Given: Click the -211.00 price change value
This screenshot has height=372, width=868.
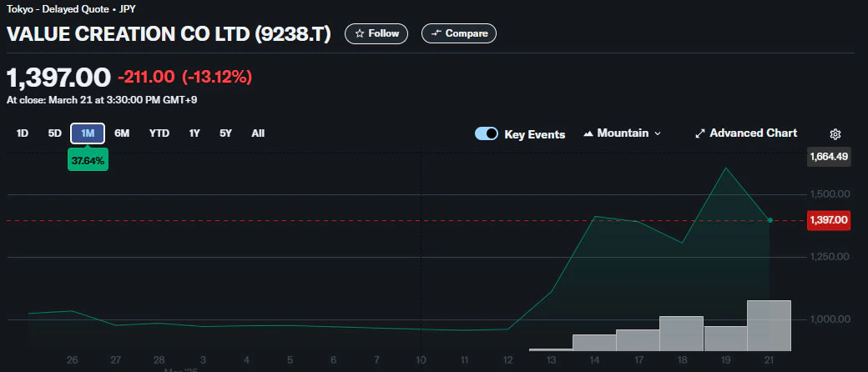Looking at the screenshot, I should point(146,77).
